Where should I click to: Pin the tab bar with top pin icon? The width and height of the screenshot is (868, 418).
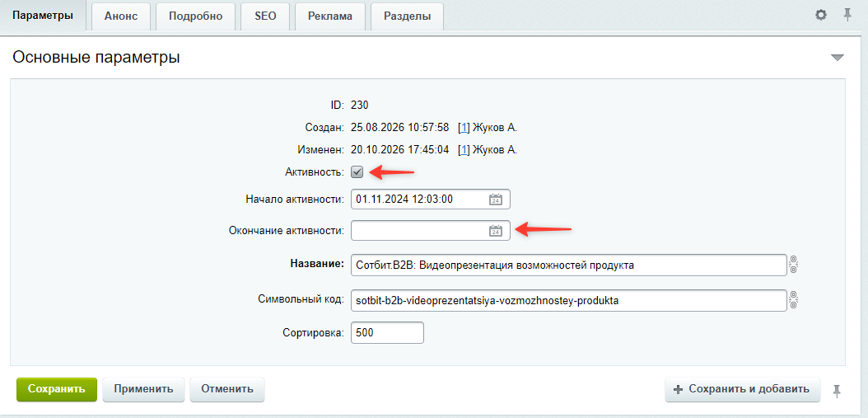[x=847, y=15]
